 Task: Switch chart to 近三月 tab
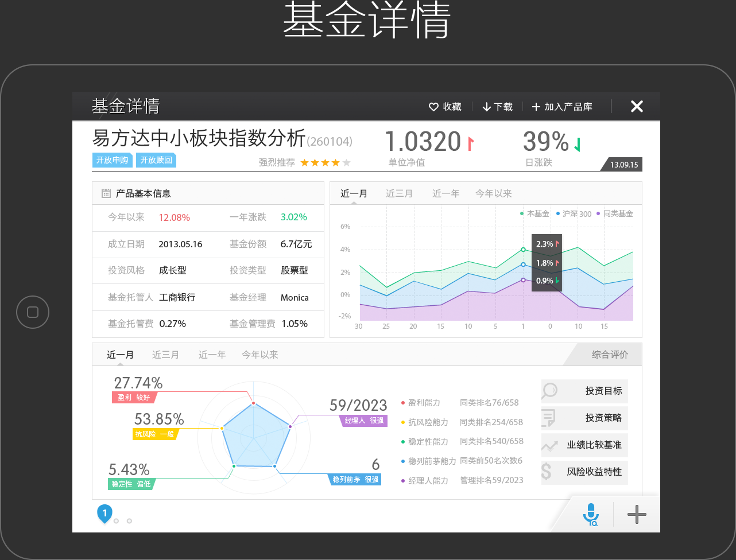tap(399, 193)
